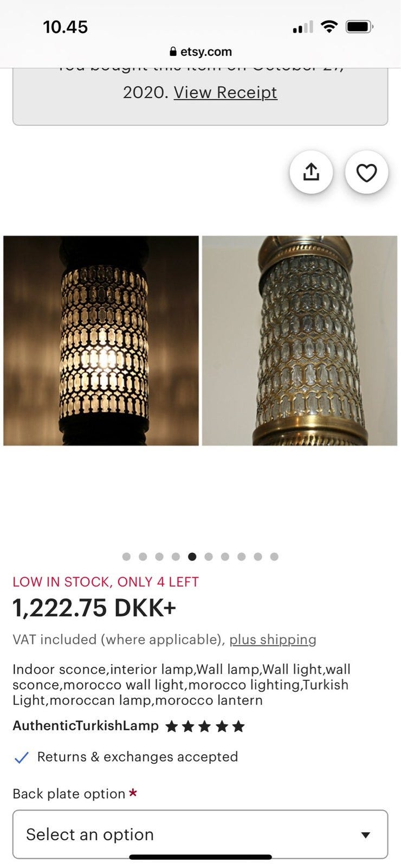
Task: Tap the five-star shop rating
Action: [x=205, y=726]
